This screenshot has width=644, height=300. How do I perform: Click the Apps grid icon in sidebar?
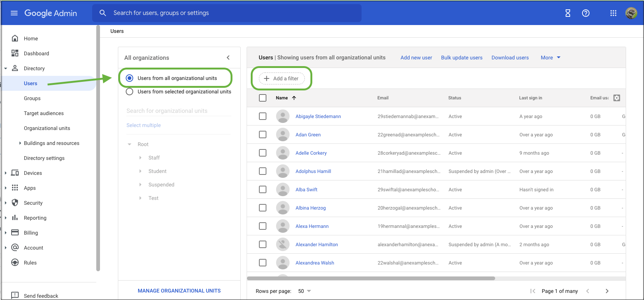(15, 188)
